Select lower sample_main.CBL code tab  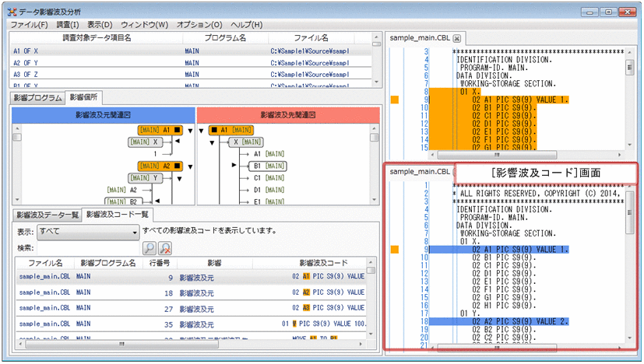coord(420,172)
